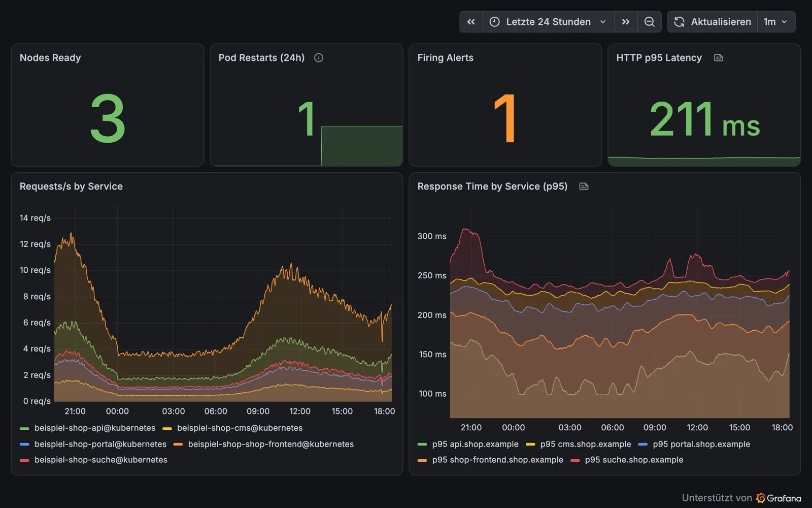Click red color swatch of p95 suche.shop.example
Viewport: 812px width, 508px height.
tap(575, 460)
